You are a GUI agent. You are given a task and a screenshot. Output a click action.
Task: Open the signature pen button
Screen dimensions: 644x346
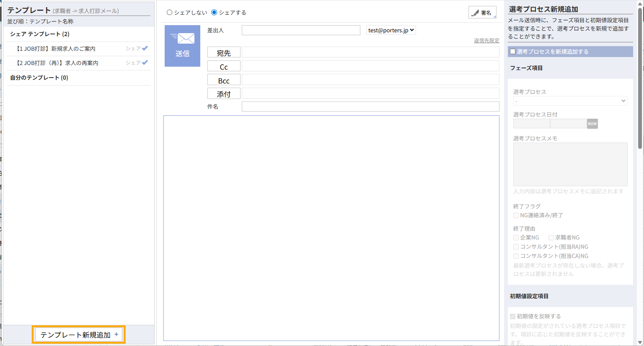tap(482, 13)
